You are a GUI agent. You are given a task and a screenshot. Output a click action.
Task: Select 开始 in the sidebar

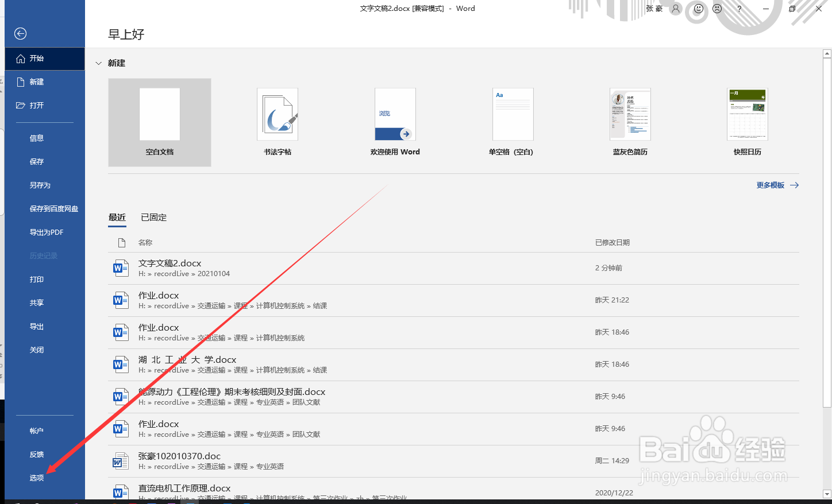click(x=45, y=59)
